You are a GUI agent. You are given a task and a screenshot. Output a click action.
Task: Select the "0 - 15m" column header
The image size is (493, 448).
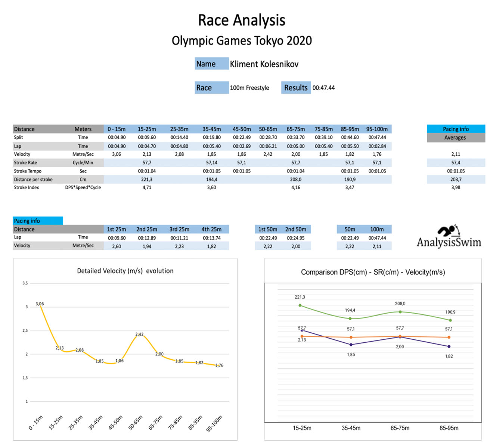tap(117, 129)
